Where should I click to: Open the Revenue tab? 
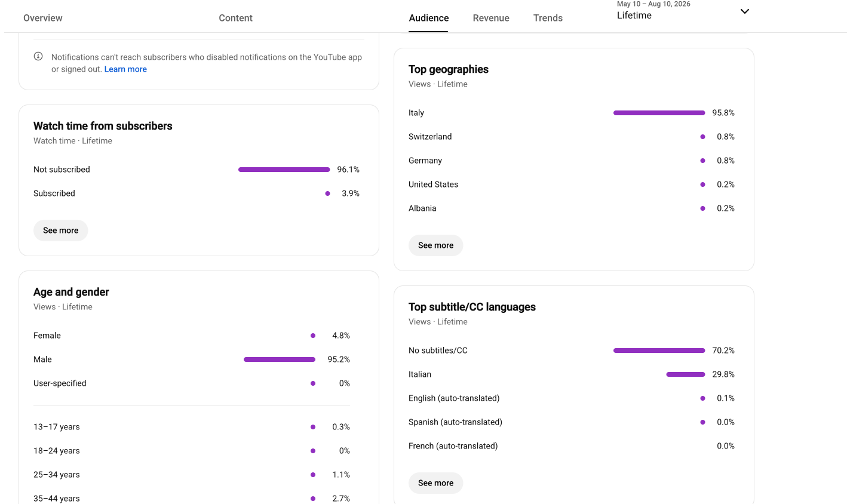pyautogui.click(x=491, y=18)
